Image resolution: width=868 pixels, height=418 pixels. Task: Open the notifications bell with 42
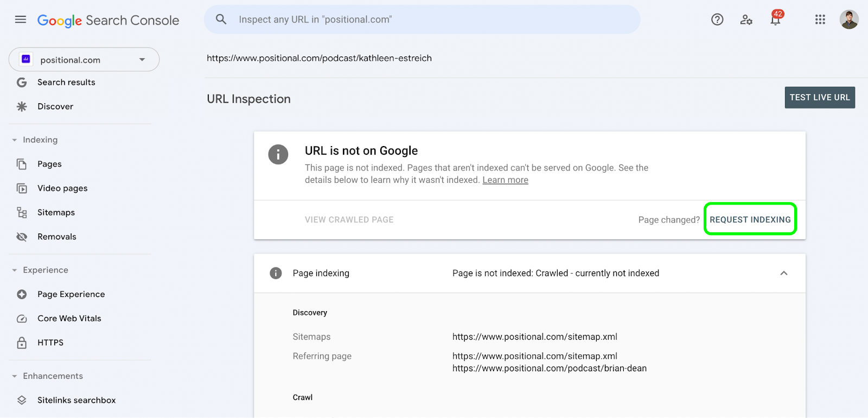776,19
